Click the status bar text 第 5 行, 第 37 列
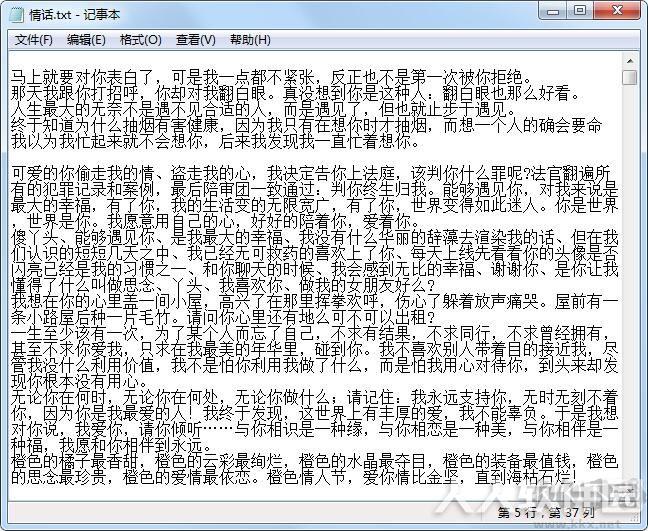The image size is (648, 531). point(546,513)
